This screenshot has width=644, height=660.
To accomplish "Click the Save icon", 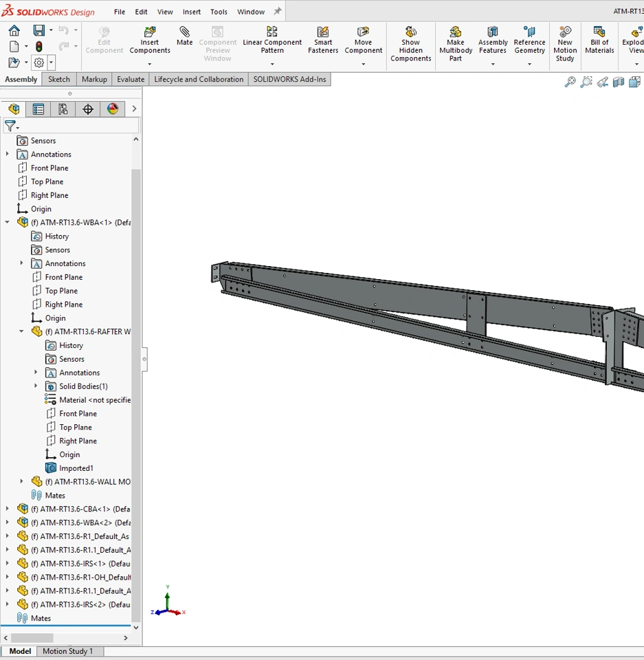I will (x=38, y=30).
